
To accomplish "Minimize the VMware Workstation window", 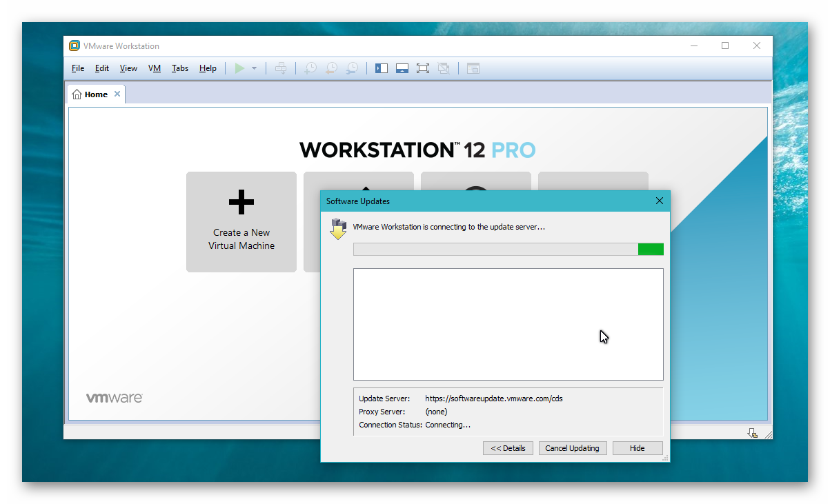I will tap(693, 46).
